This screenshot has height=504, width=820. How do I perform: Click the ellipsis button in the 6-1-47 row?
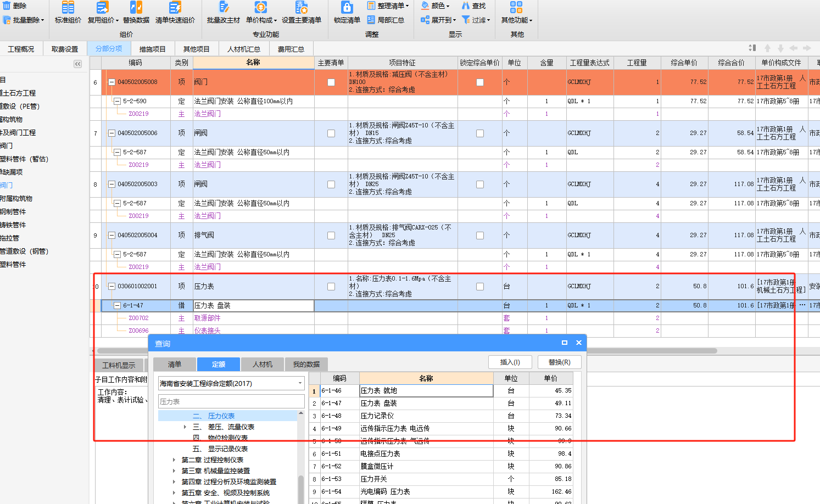(x=802, y=305)
